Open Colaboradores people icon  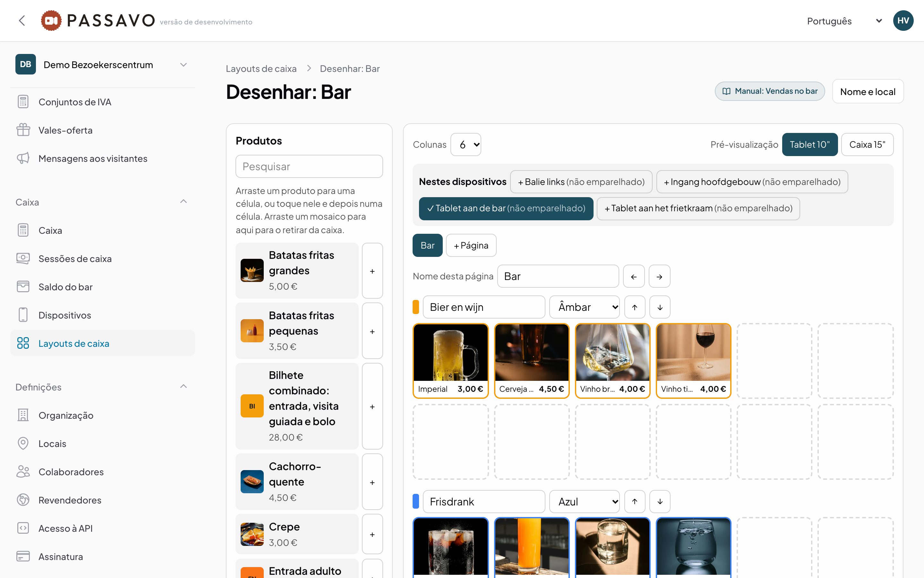point(23,472)
